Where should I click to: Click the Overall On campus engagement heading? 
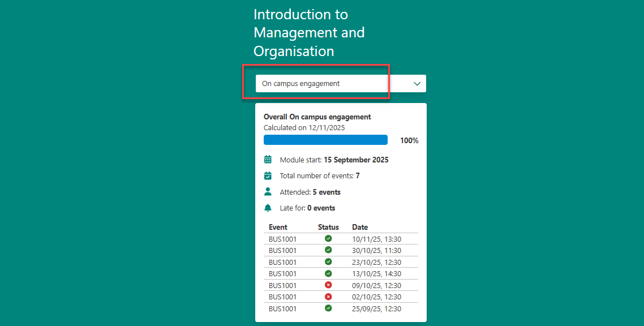tap(317, 117)
